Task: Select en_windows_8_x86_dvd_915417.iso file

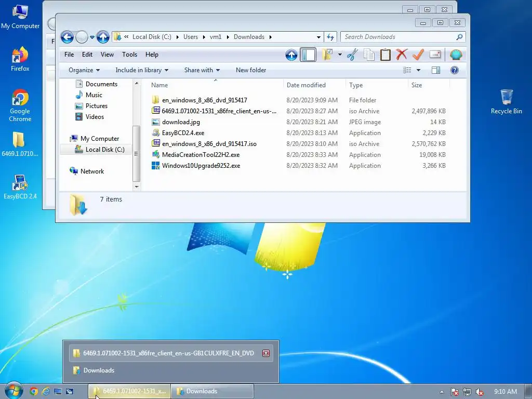Action: coord(204,143)
